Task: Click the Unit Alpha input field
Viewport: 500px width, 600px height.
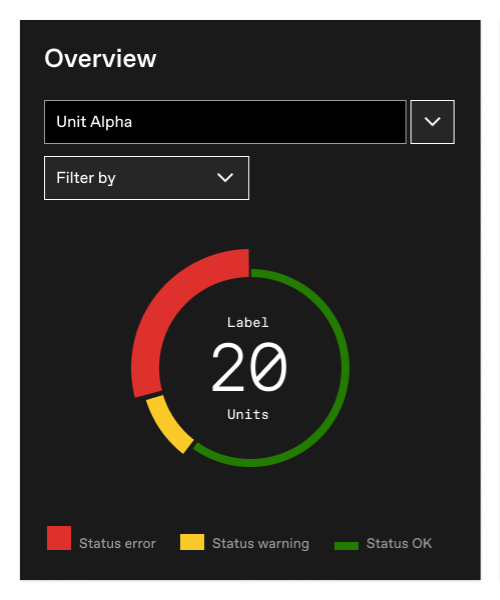Action: (225, 122)
